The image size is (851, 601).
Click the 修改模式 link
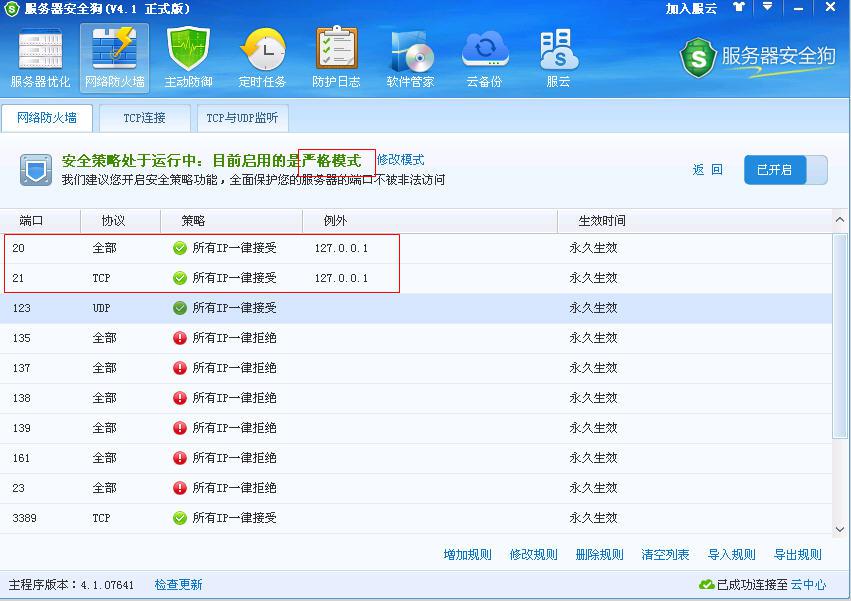tap(401, 160)
